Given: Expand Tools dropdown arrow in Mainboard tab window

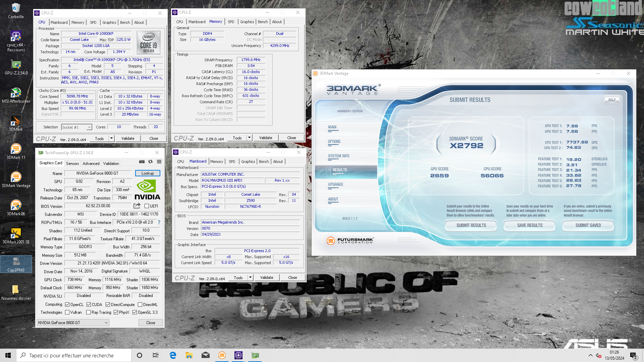Looking at the screenshot, I should (250, 278).
